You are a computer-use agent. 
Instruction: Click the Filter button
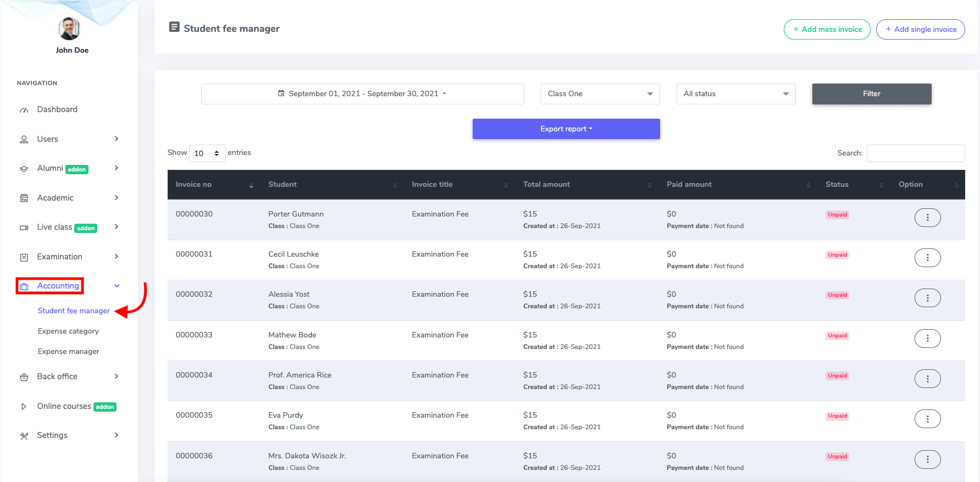[871, 94]
